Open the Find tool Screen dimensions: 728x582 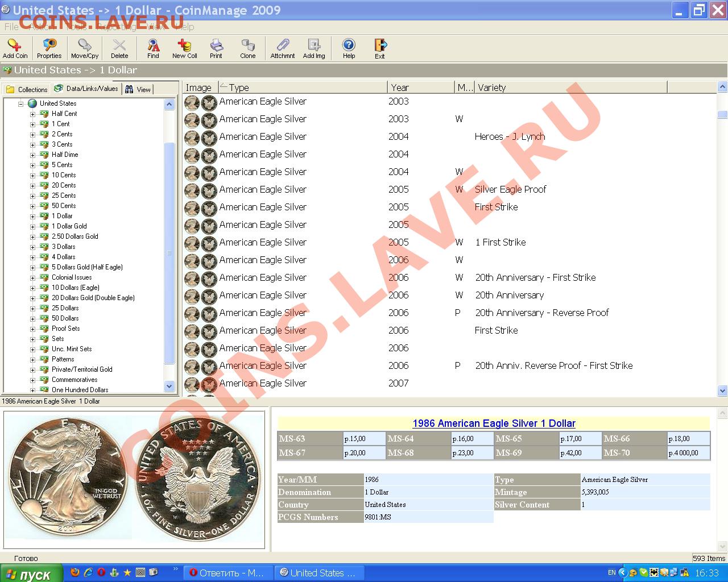[153, 48]
